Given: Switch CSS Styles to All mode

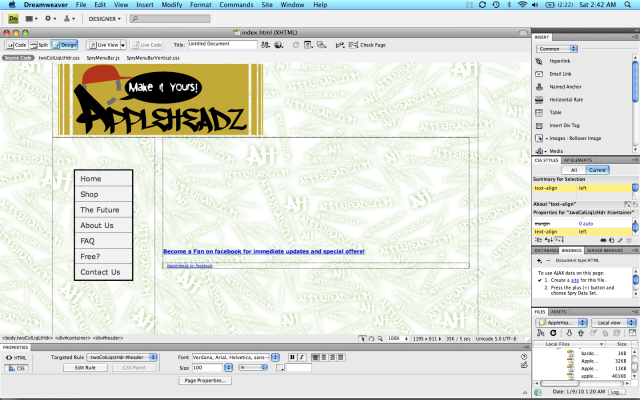Looking at the screenshot, I should pos(573,170).
